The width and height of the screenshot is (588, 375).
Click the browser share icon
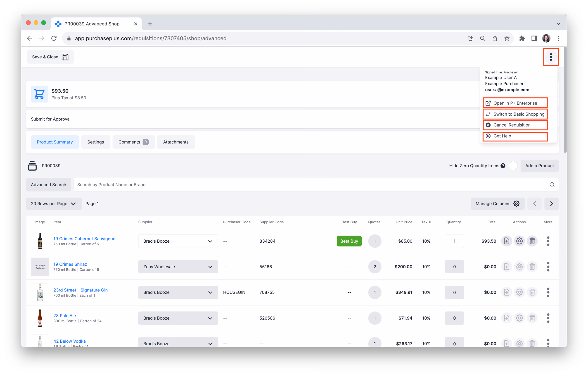494,38
